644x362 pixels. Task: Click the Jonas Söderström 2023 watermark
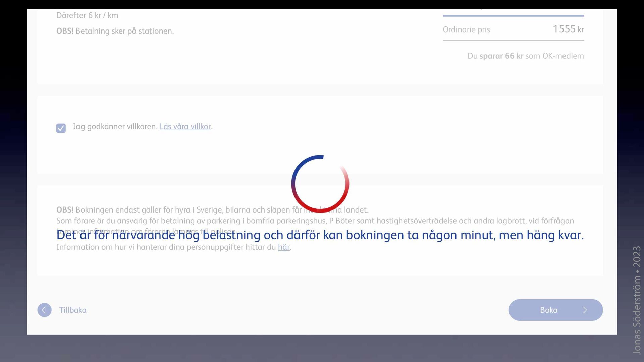click(x=636, y=300)
